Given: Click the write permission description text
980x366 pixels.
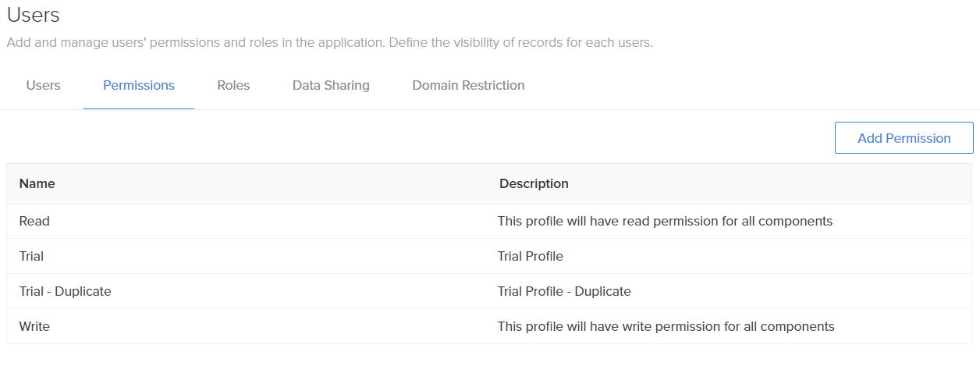Looking at the screenshot, I should (x=666, y=326).
